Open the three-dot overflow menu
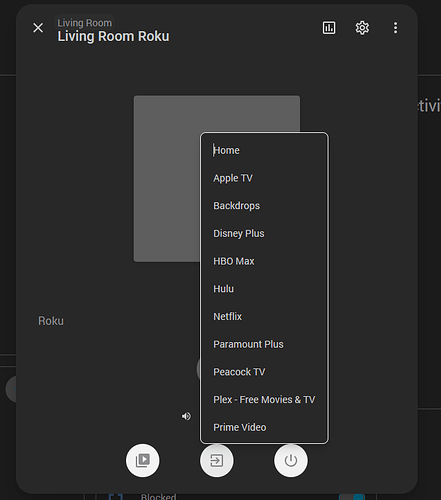 pyautogui.click(x=395, y=28)
